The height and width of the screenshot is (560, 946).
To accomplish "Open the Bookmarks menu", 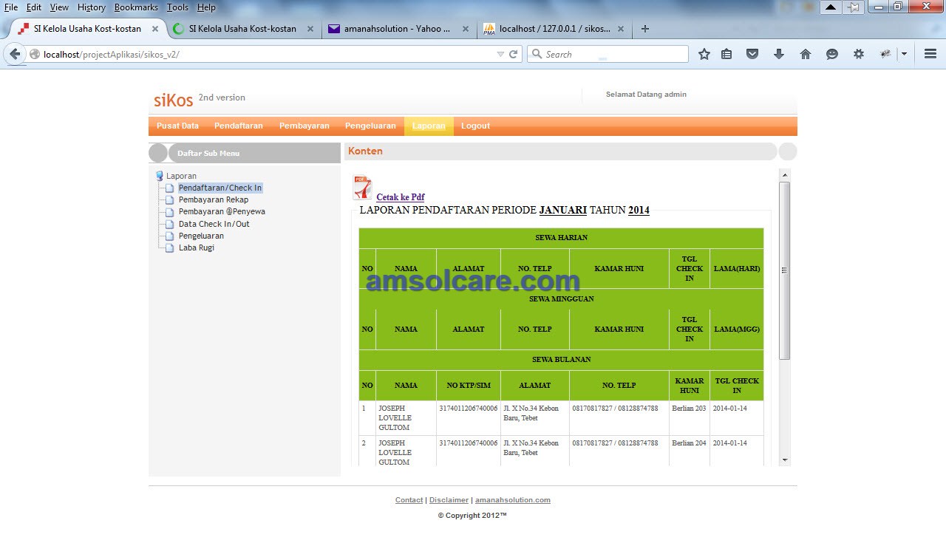I will pyautogui.click(x=136, y=7).
